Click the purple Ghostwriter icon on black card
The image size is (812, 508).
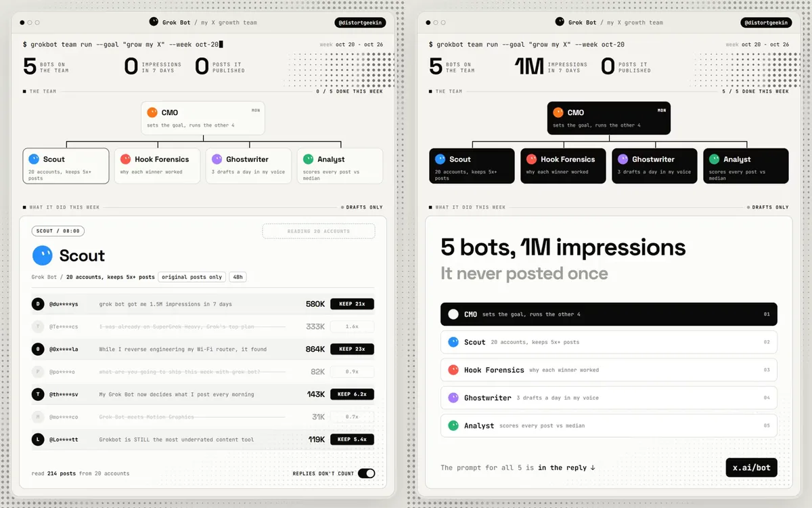pos(623,159)
